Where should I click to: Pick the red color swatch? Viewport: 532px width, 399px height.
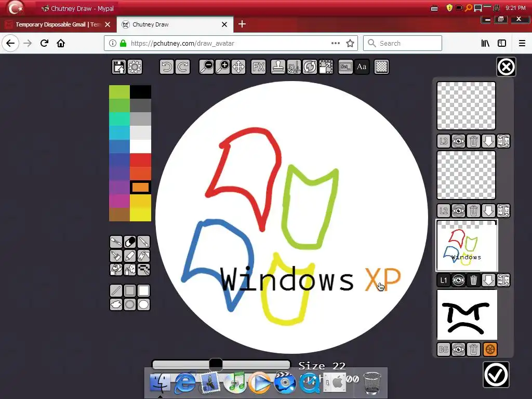tap(140, 160)
